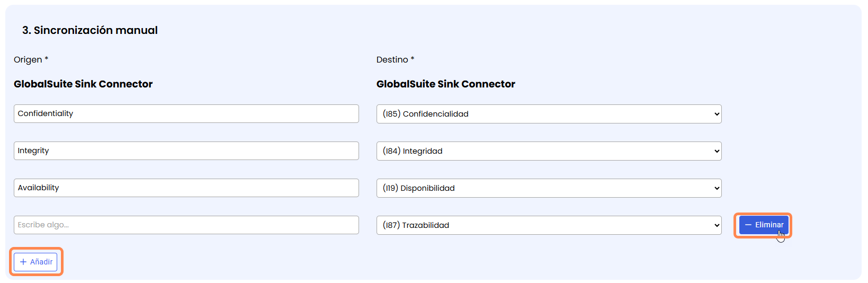Viewport: 868px width, 283px height.
Task: Click the chevron arrow on Disponibilidad select
Action: (717, 188)
